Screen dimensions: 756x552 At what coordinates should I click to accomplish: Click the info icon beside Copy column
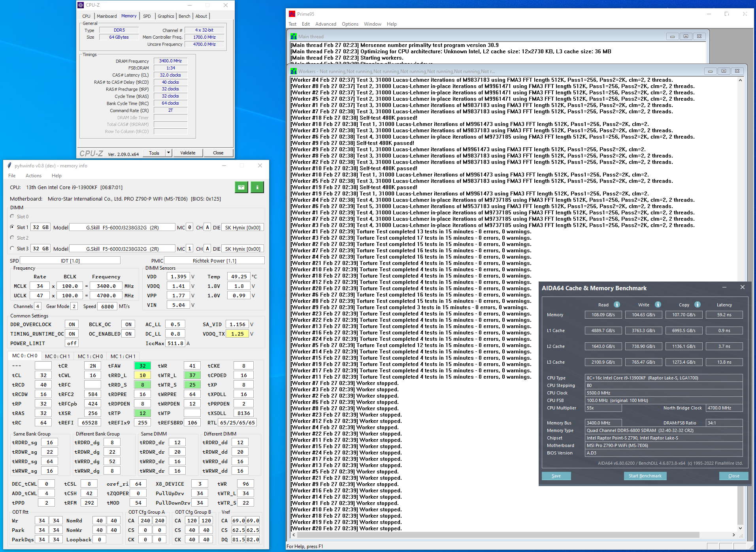pos(698,304)
